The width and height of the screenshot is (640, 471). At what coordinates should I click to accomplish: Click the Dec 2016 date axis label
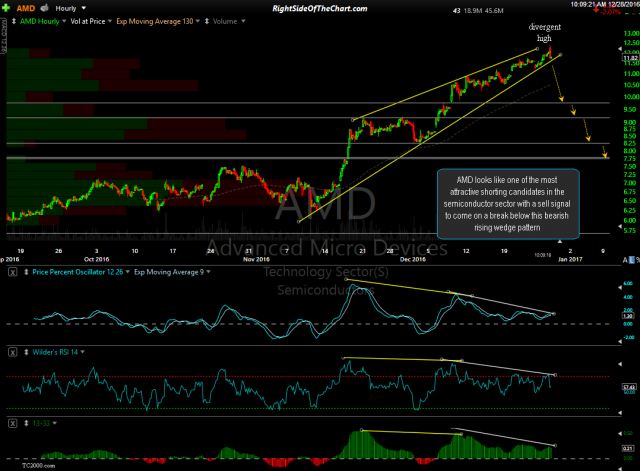[413, 259]
